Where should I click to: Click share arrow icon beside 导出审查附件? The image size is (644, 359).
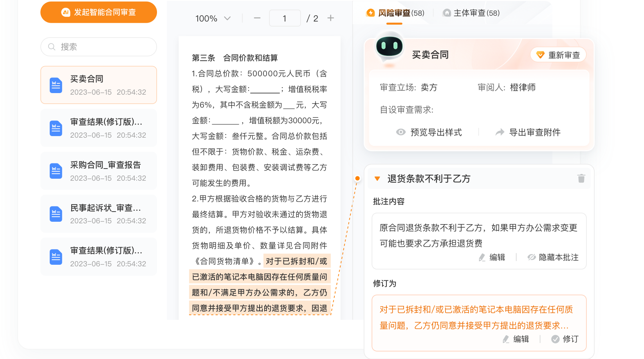[x=500, y=132]
